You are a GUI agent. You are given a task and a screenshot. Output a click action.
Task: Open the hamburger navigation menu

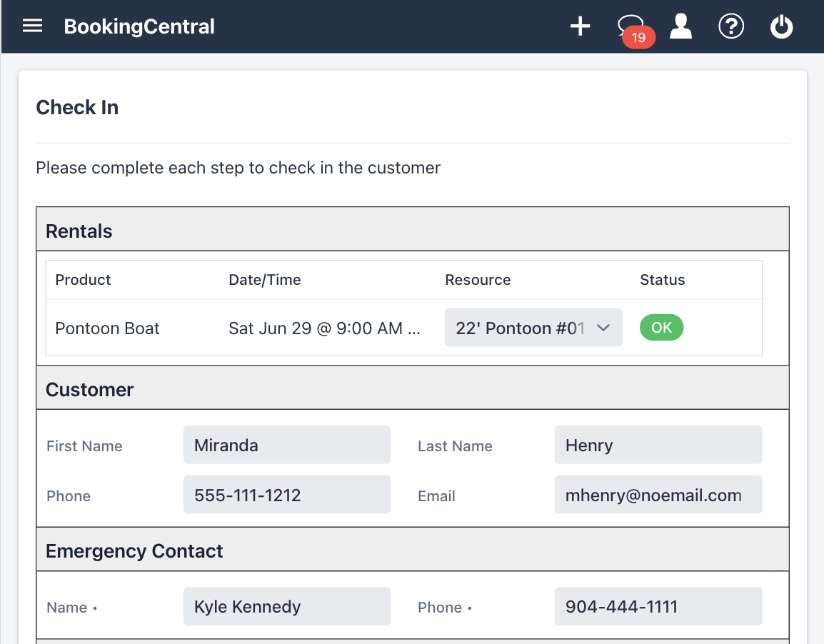click(x=32, y=26)
